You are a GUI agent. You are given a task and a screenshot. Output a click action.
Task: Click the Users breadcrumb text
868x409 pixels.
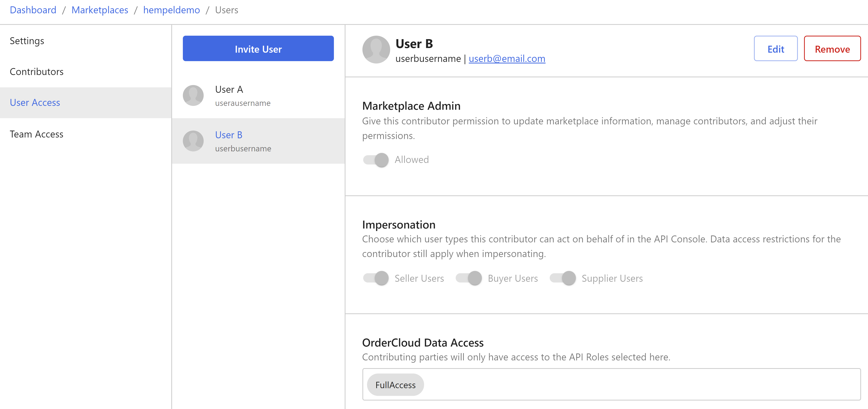[226, 10]
